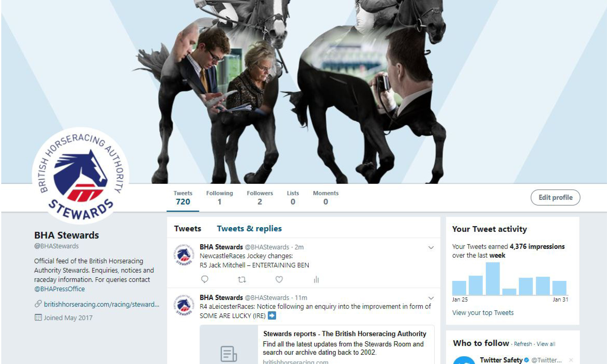This screenshot has width=607, height=364.
Task: Like the NewcastleRaces jockey changes tweet
Action: coord(279,279)
